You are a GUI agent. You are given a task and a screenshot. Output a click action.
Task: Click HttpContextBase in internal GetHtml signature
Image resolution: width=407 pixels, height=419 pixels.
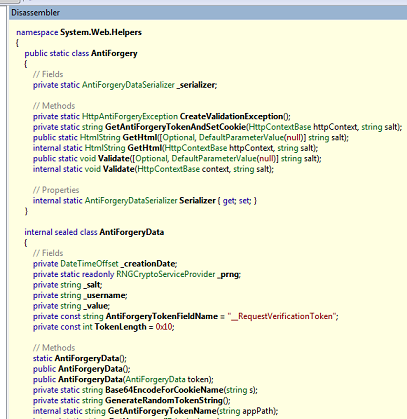196,148
